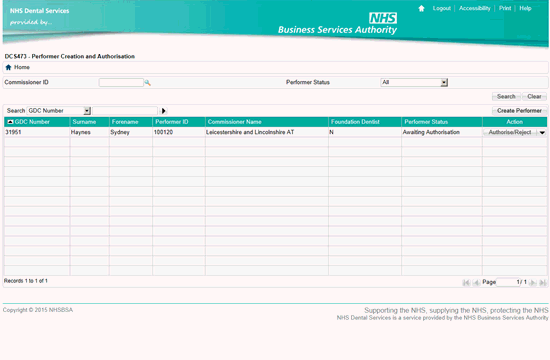Open the GDC Number search field dropdown
Viewport: 550px width, 360px height.
coord(87,111)
